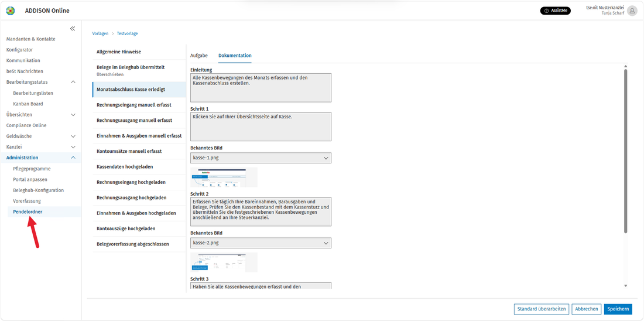Expand the Kanzlei section
644x321 pixels.
(x=73, y=146)
